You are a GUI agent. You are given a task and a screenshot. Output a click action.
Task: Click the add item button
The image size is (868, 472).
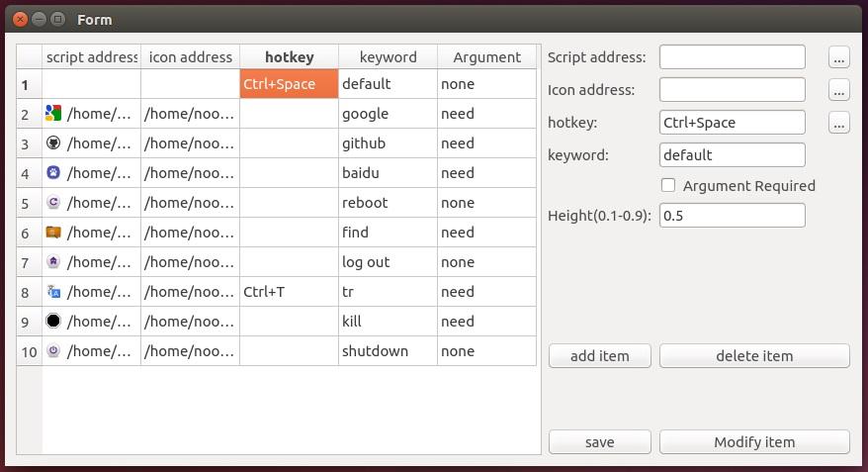pos(599,355)
